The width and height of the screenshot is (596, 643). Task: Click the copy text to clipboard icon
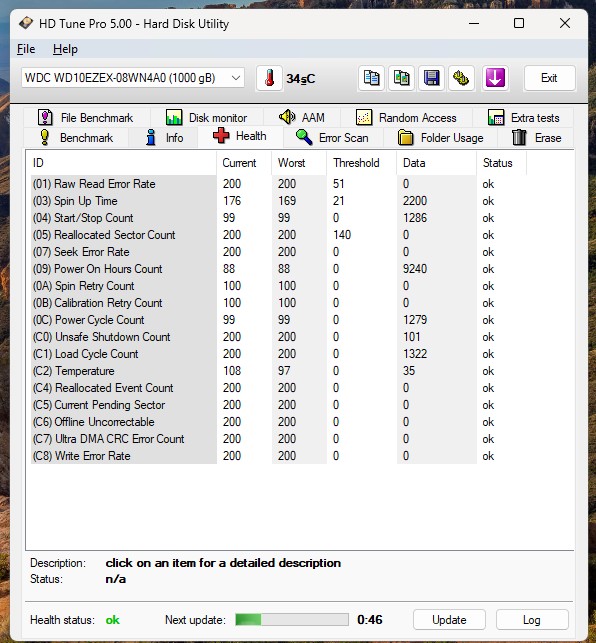(x=371, y=78)
